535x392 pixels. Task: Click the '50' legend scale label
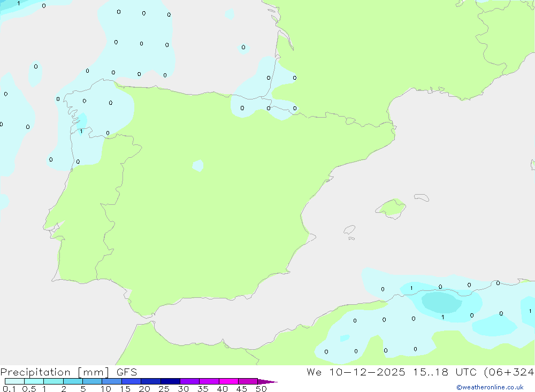click(x=261, y=389)
